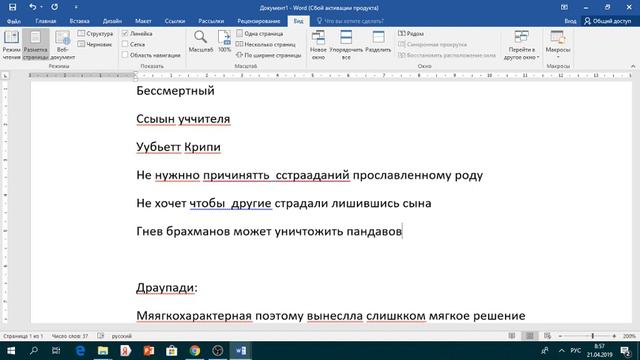Open the Windows Start menu

11,351
